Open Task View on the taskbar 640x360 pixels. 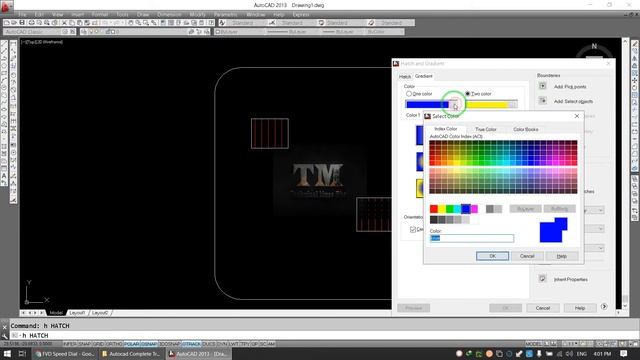[x=22, y=354]
